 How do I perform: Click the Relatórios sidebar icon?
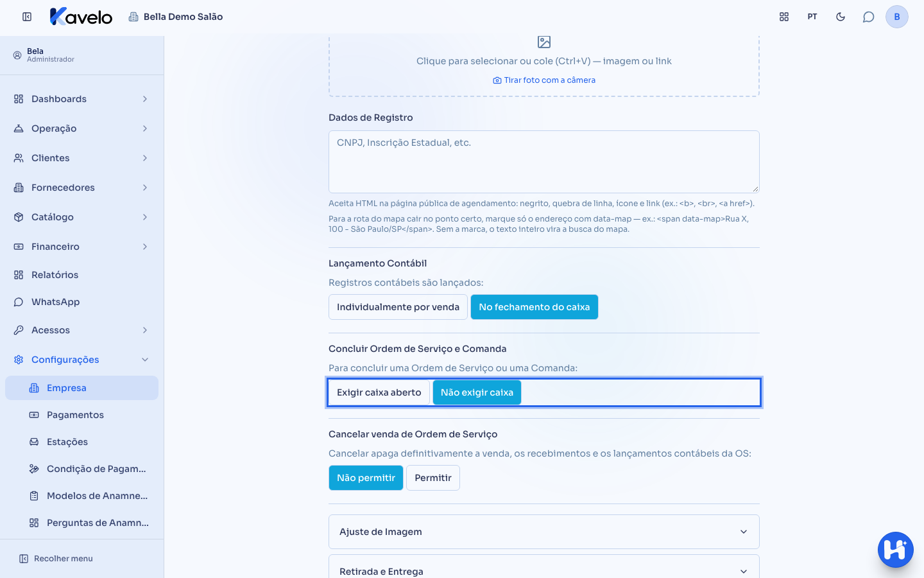19,275
